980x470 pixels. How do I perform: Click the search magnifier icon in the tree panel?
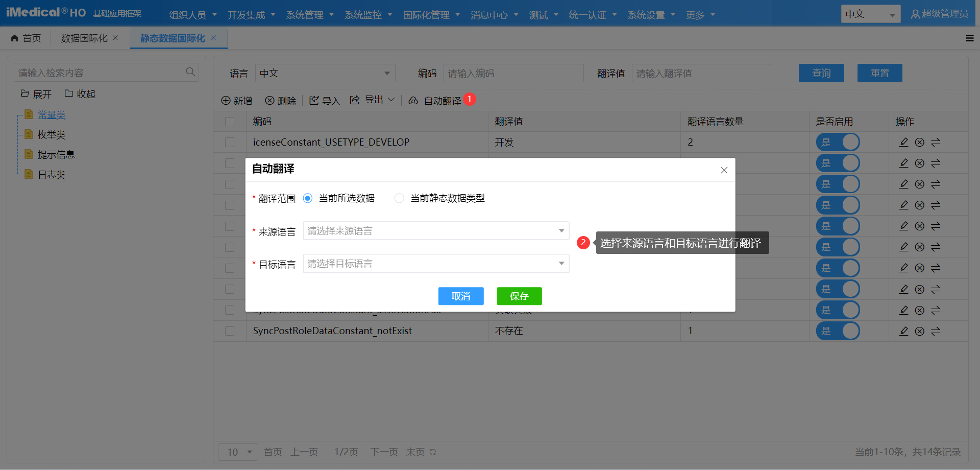pos(190,72)
